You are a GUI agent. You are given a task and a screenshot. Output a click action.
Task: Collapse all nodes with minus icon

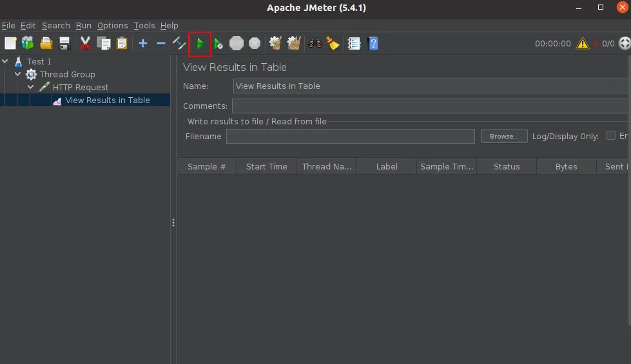[161, 43]
